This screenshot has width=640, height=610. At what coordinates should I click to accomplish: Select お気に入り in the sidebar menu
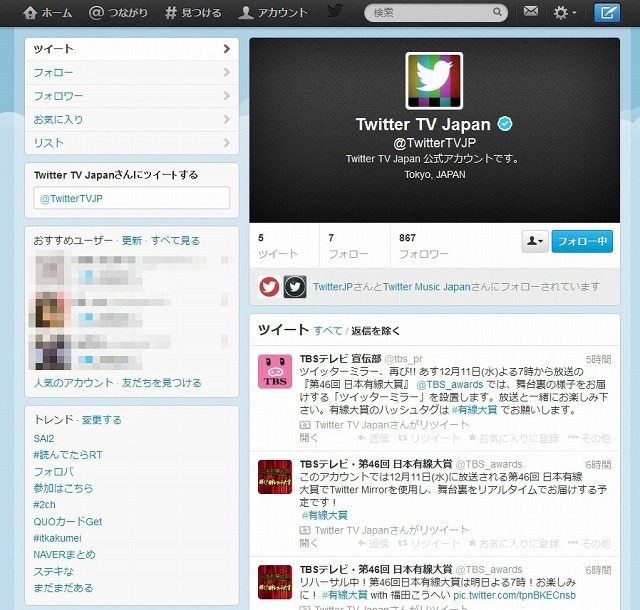point(132,120)
